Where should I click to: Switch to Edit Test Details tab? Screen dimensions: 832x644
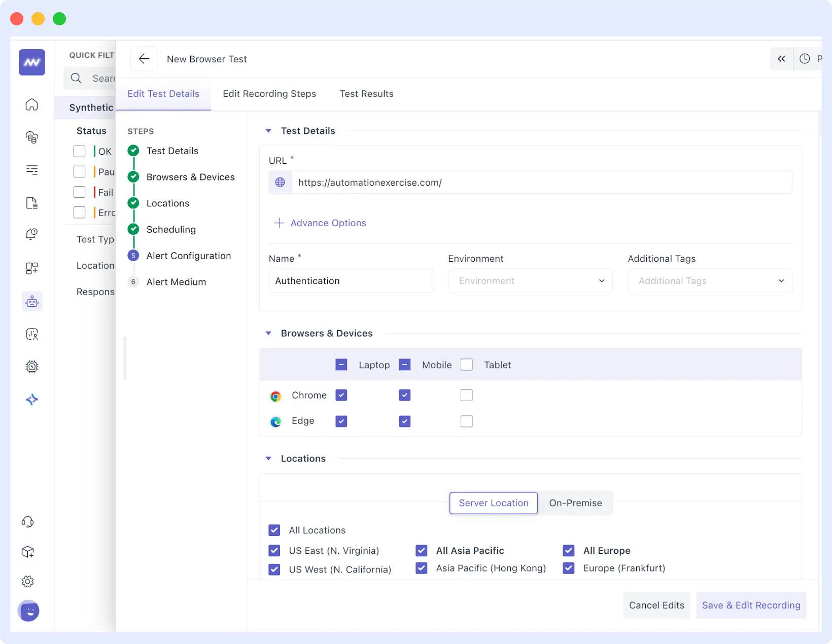pos(163,94)
